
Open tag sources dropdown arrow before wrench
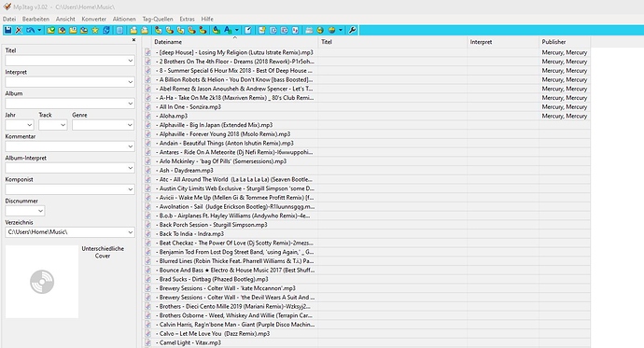tap(341, 30)
